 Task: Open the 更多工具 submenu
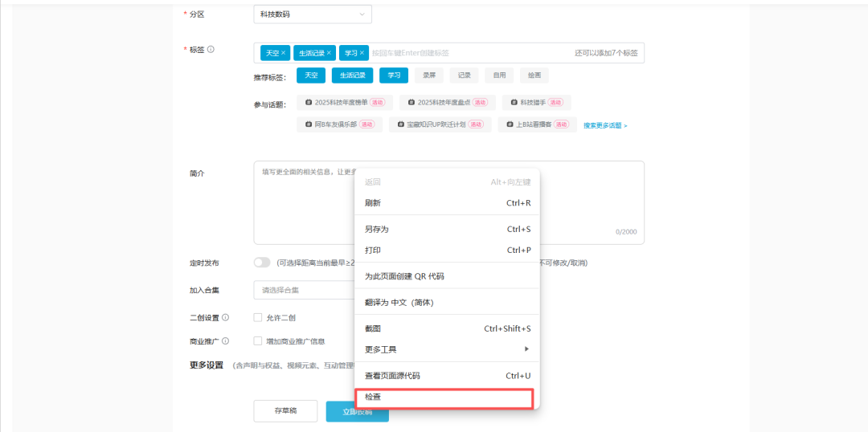tap(448, 349)
